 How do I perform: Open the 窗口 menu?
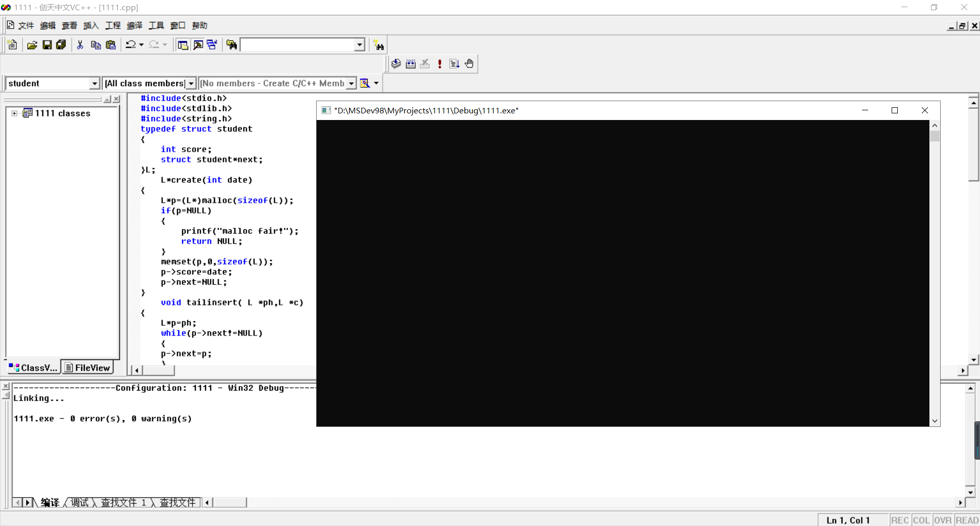click(x=178, y=26)
